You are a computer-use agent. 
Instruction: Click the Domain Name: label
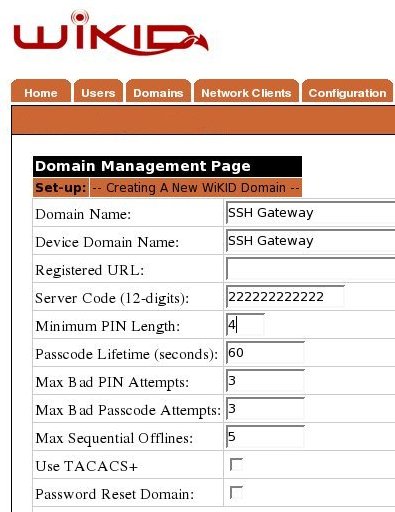(x=83, y=214)
